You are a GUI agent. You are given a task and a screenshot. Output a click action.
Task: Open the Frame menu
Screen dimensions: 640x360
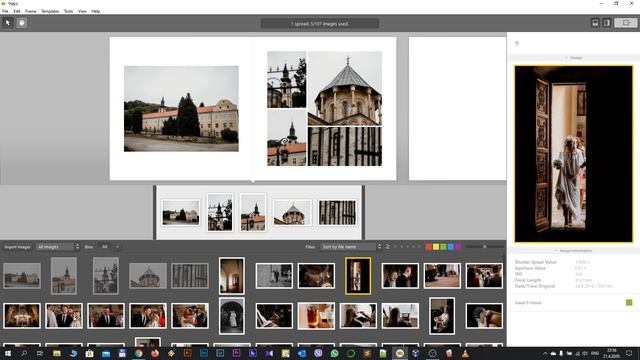pos(31,11)
